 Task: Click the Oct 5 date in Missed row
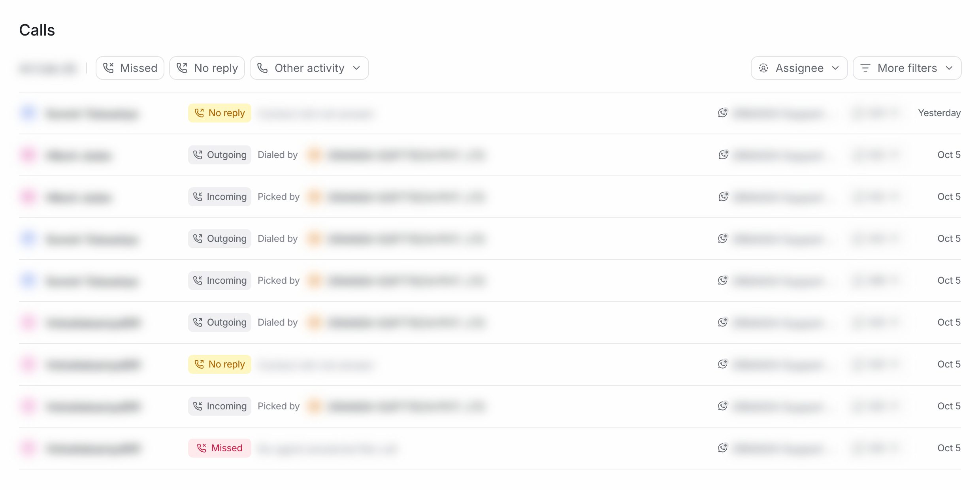coord(949,448)
